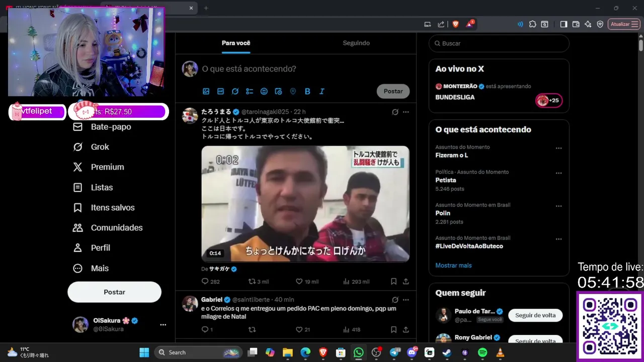Open the Petista trending topic

coord(446,180)
